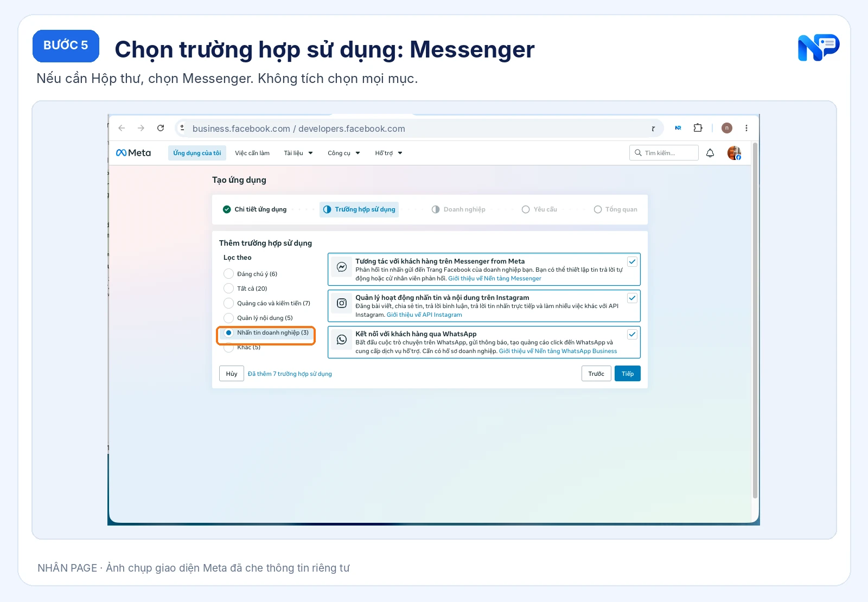Open Việc cần làm menu item
Image resolution: width=868 pixels, height=602 pixels.
(x=252, y=153)
